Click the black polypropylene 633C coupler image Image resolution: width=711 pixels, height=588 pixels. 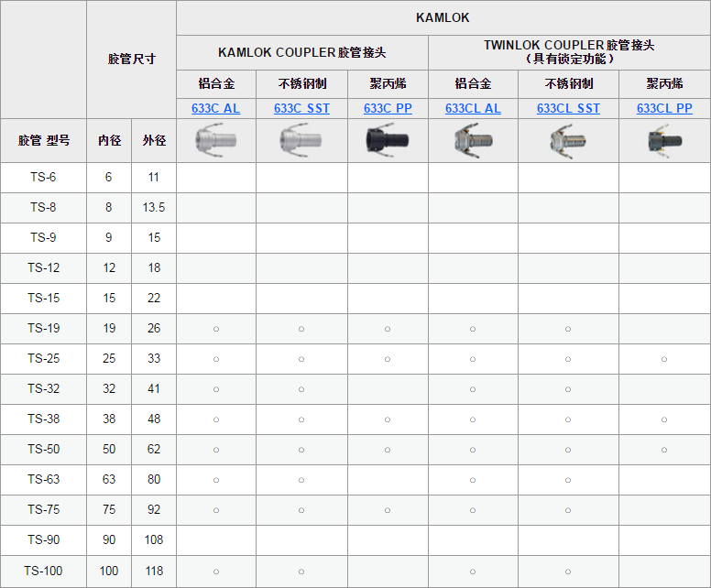388,141
